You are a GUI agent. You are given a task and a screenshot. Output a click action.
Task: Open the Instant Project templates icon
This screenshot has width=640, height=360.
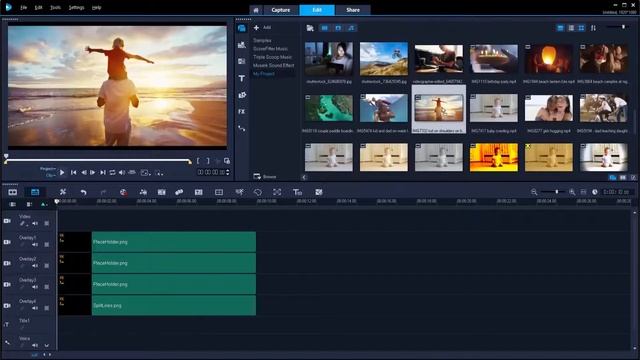[x=242, y=45]
